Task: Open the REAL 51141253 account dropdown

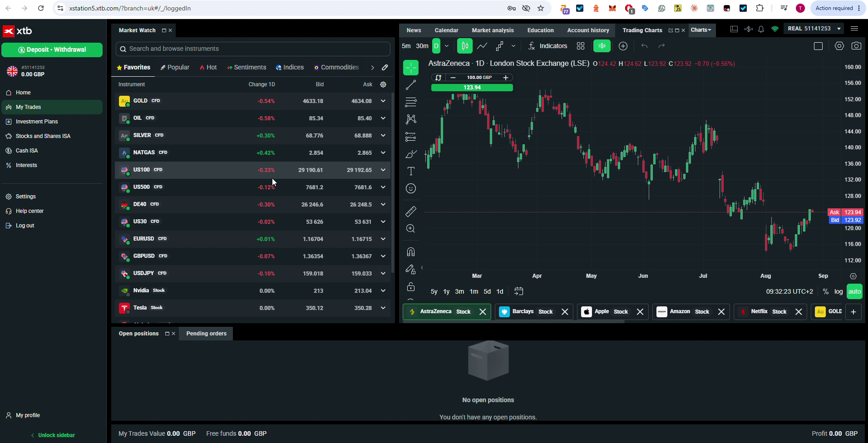Action: coord(814,29)
